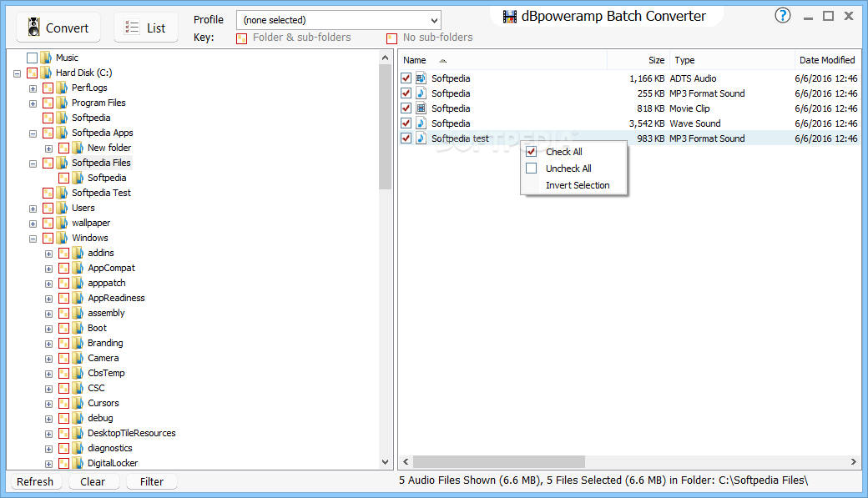Uncheck the 255 KB MP3 file checkbox

click(406, 93)
